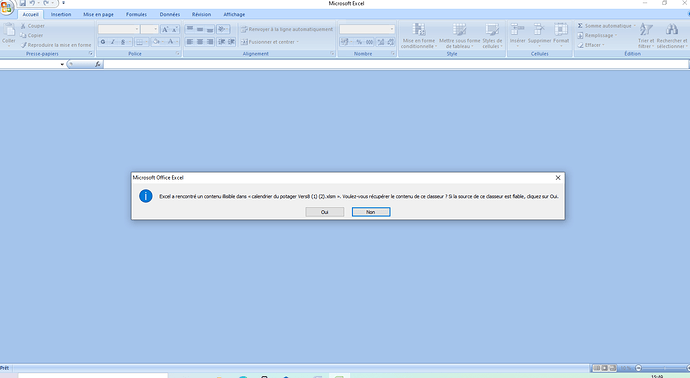Click Oui to recover the workbook

(325, 212)
